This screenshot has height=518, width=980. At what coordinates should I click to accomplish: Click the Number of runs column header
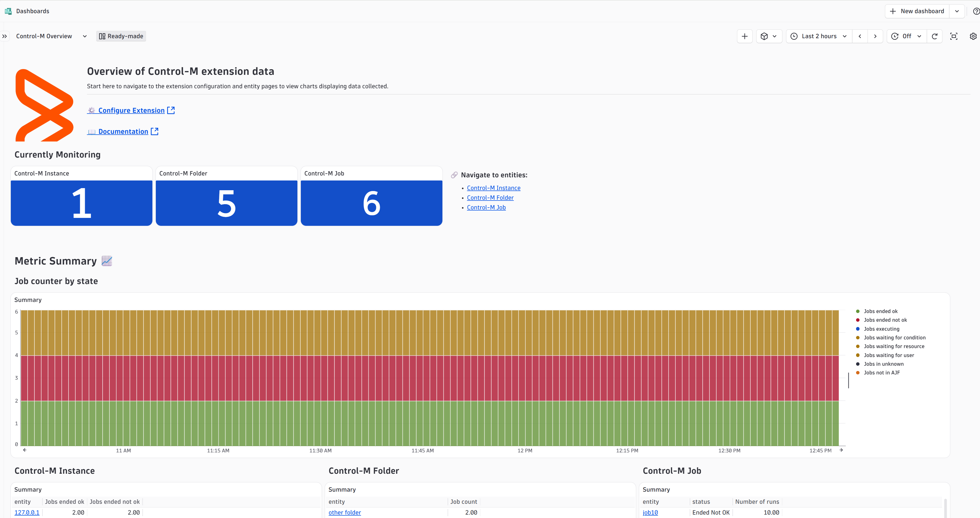pyautogui.click(x=757, y=502)
